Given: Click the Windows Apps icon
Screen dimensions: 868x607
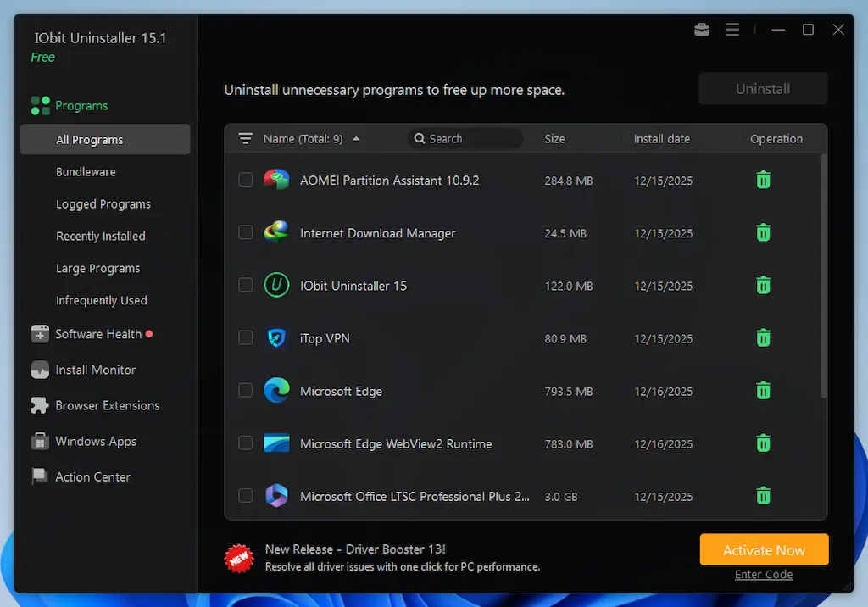Looking at the screenshot, I should pyautogui.click(x=40, y=441).
